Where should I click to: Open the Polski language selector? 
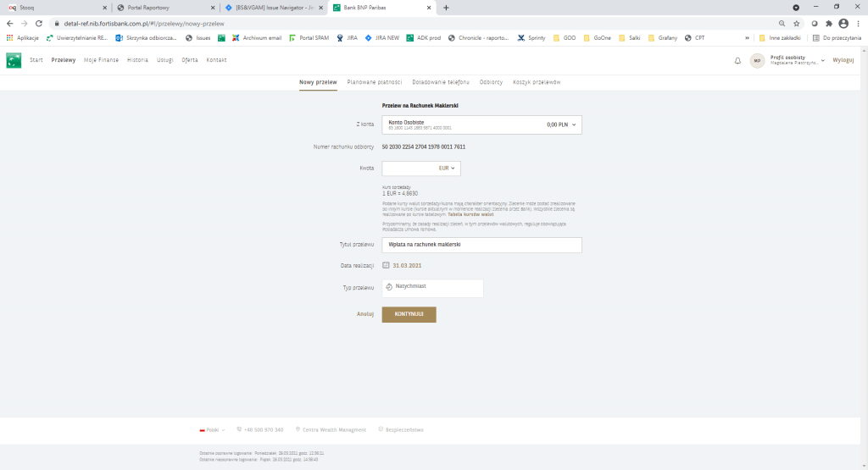pos(210,430)
